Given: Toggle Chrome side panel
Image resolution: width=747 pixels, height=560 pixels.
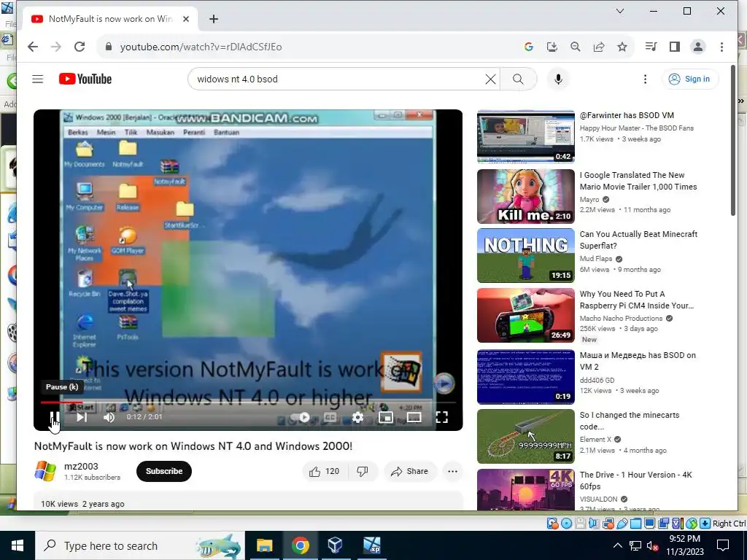Looking at the screenshot, I should coord(675,47).
